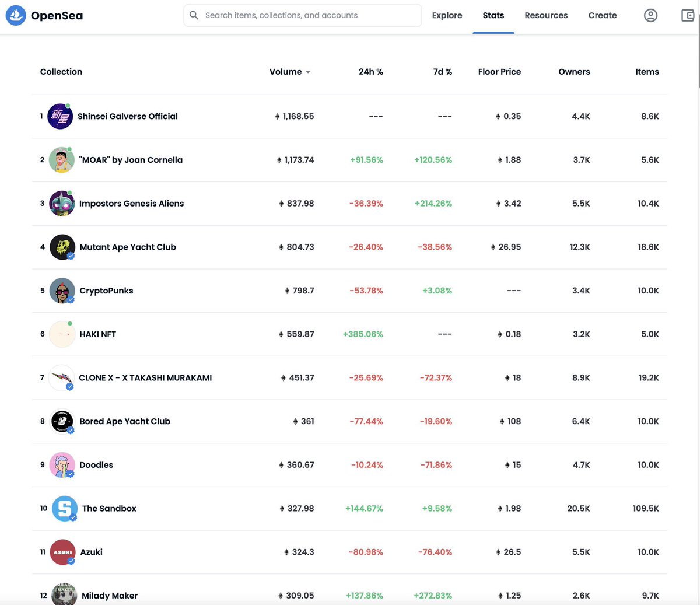Select the +214.26% 7d change
The image size is (700, 605).
433,204
